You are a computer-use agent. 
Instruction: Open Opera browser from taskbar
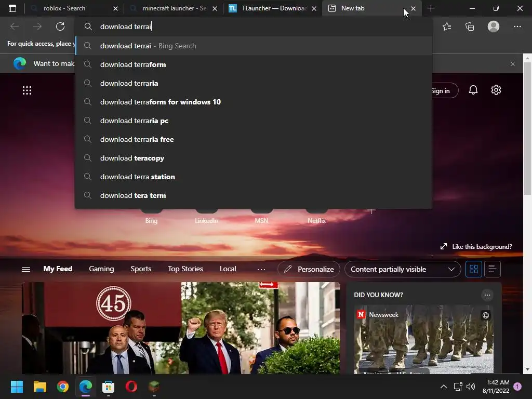click(x=131, y=387)
